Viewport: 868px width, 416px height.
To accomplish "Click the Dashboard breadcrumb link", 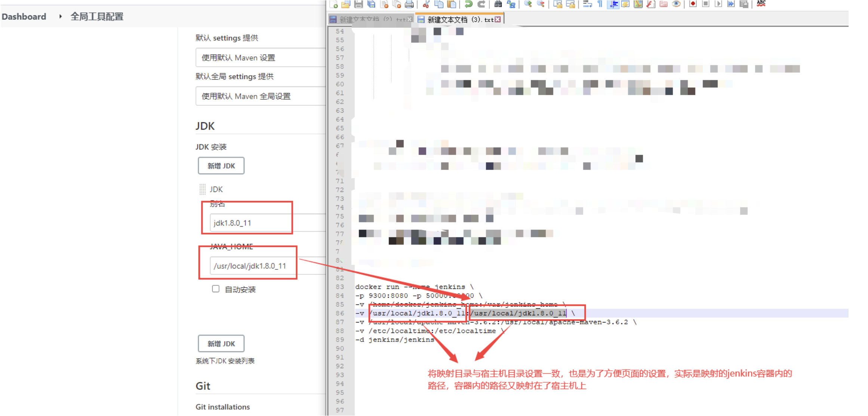I will click(x=24, y=16).
